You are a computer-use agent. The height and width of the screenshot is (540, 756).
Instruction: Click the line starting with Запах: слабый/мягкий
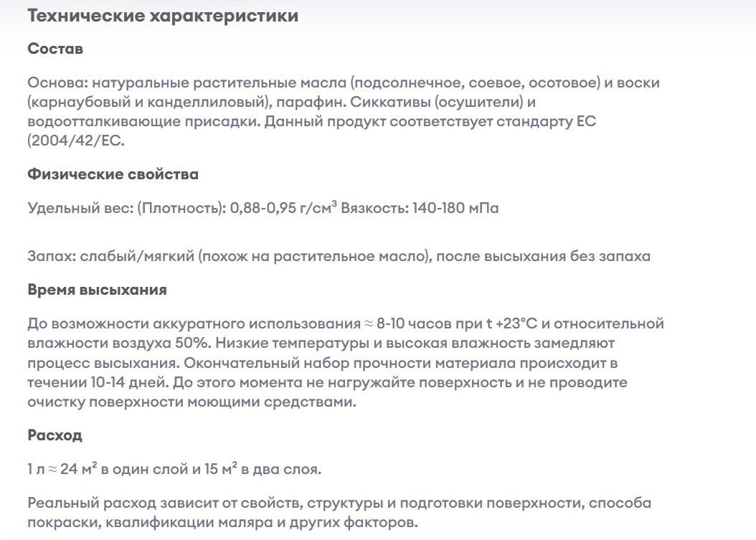(339, 256)
